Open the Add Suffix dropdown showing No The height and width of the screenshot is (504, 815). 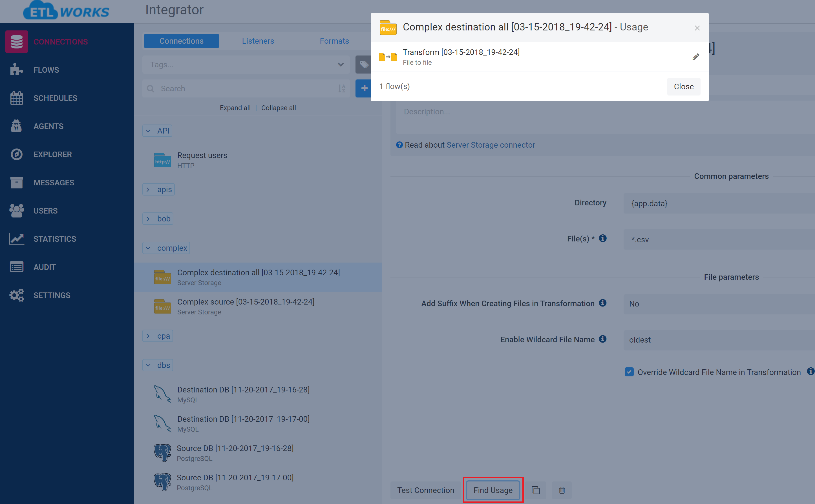719,304
